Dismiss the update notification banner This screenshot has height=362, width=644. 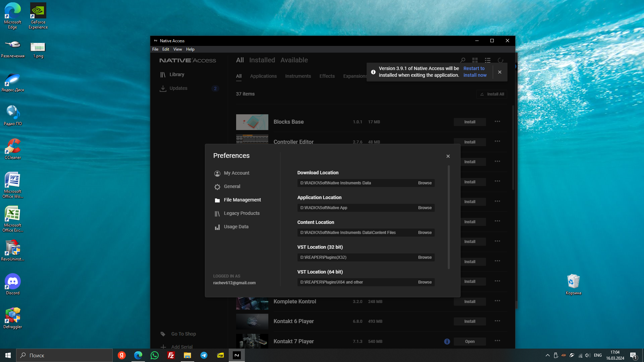500,72
